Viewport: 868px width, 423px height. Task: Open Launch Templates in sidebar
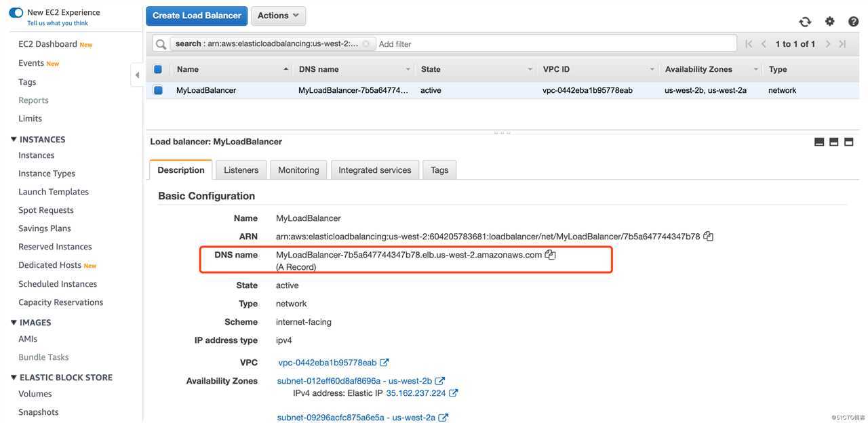tap(54, 192)
